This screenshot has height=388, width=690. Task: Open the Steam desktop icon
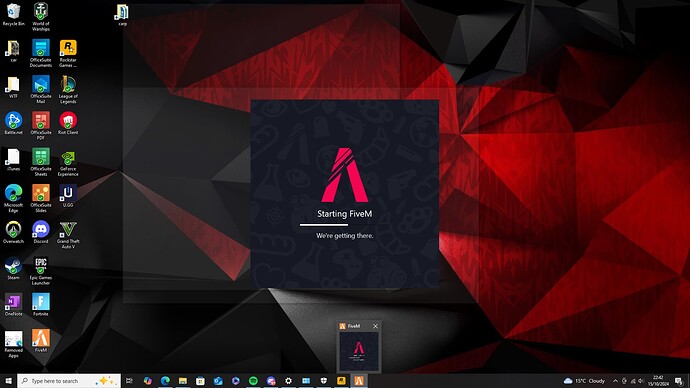click(13, 268)
